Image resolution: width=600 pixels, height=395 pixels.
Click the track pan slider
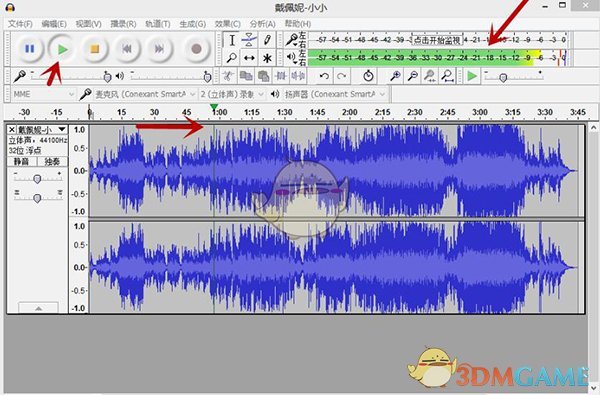coord(37,198)
